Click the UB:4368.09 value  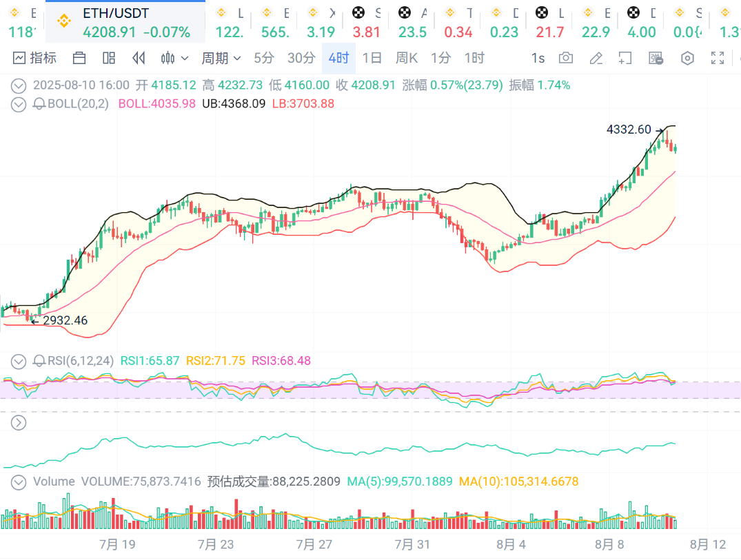(234, 104)
